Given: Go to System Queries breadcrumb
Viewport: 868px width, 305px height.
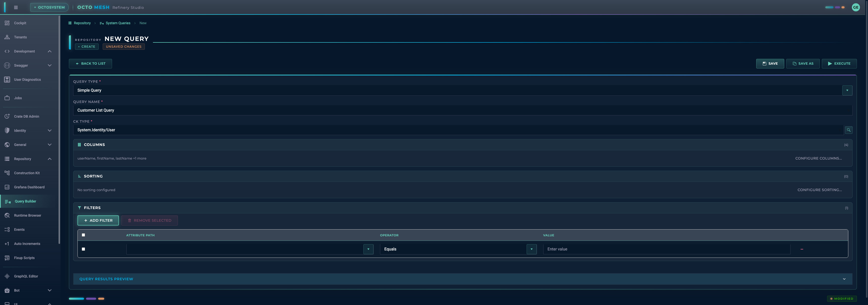Looking at the screenshot, I should pos(118,23).
